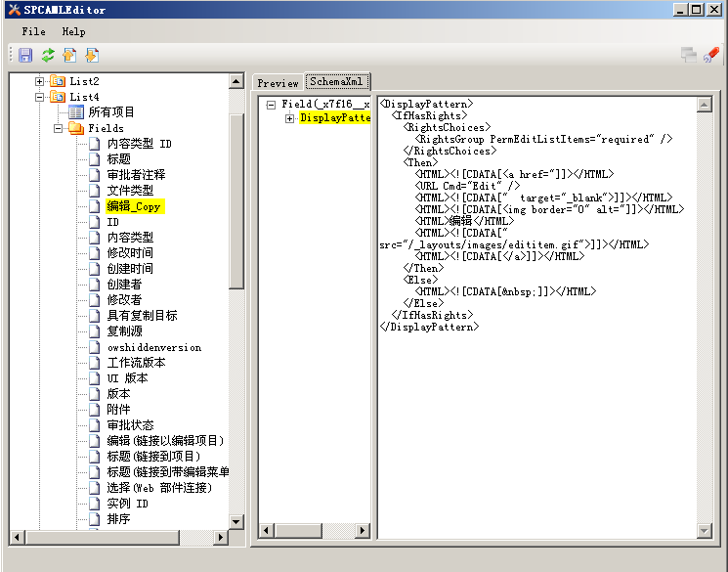The width and height of the screenshot is (728, 572).
Task: Select the 所有项目 view icon
Action: pos(76,112)
